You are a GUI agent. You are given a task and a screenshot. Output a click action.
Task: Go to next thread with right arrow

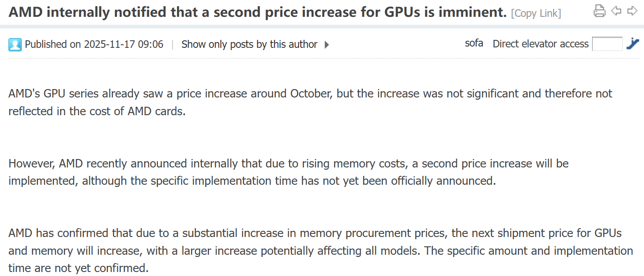tap(632, 11)
